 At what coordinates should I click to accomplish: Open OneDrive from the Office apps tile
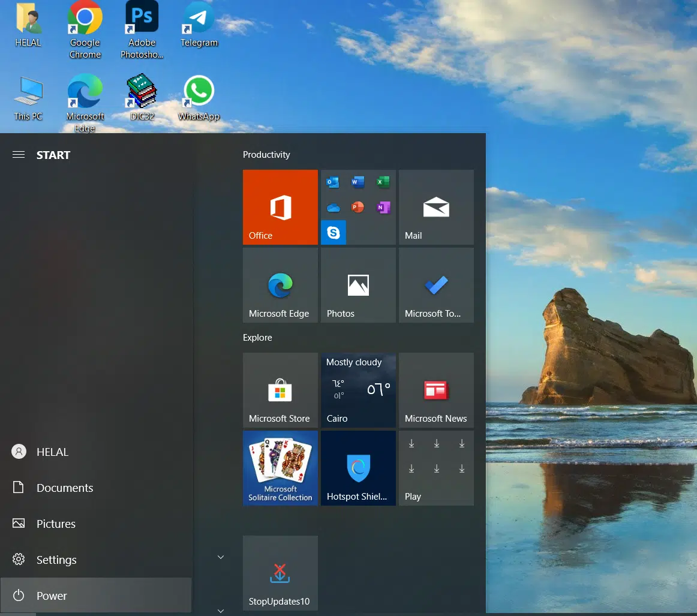334,208
